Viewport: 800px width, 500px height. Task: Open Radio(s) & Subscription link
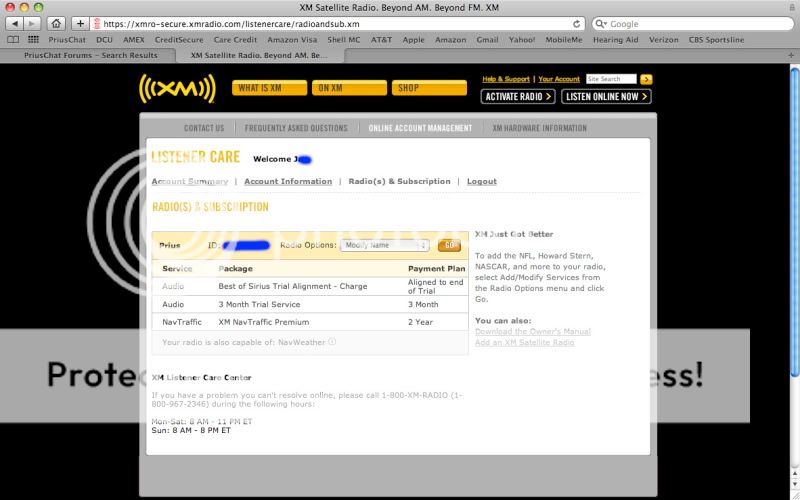(399, 181)
